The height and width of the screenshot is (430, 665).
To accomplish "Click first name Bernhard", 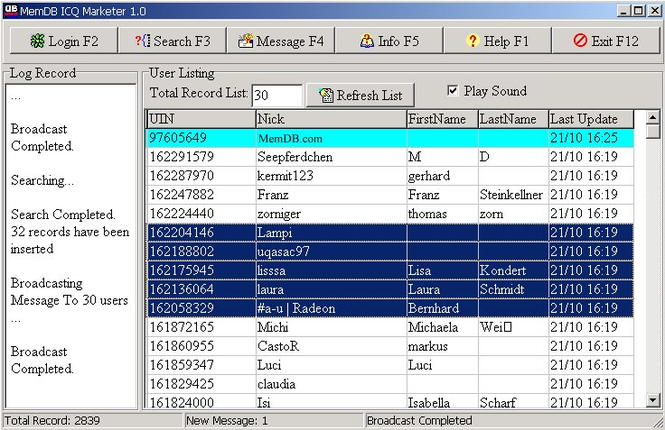I will tap(433, 308).
